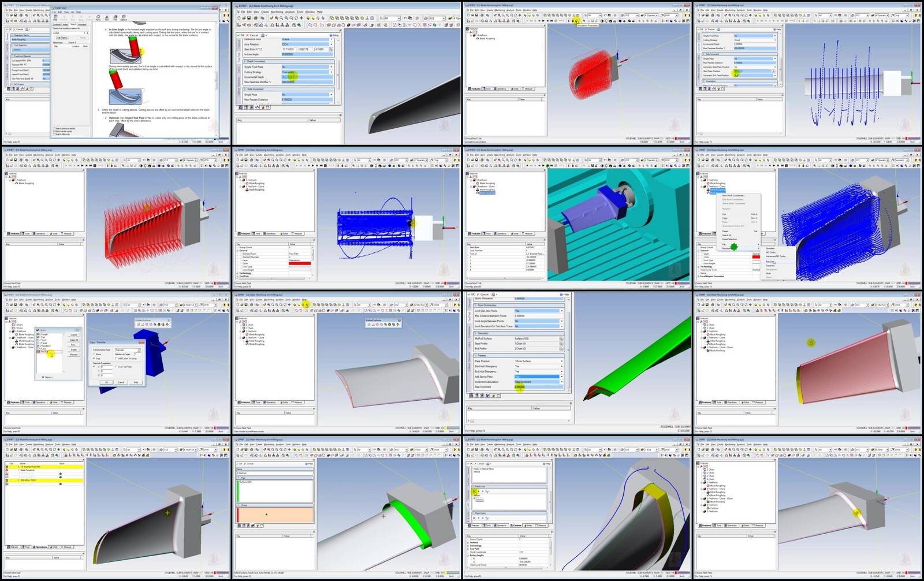Open the thumbnail showing the help document window

115,73
